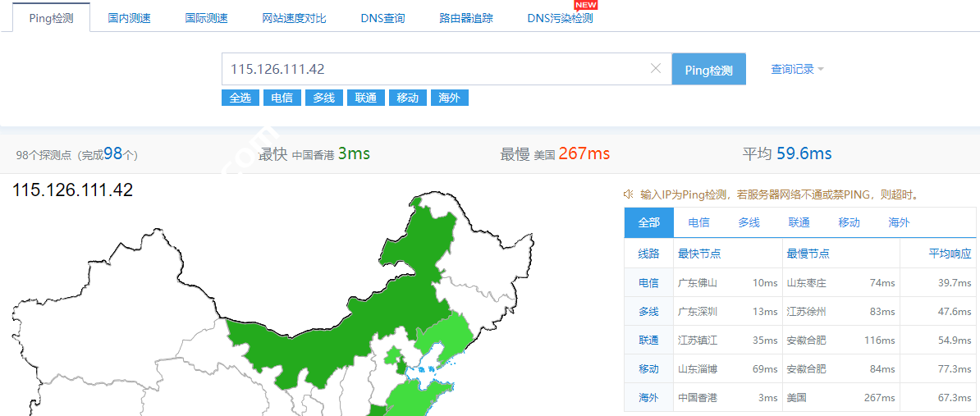The width and height of the screenshot is (980, 416).
Task: Click 安徽合肥 in the 联通 row
Action: (x=806, y=341)
